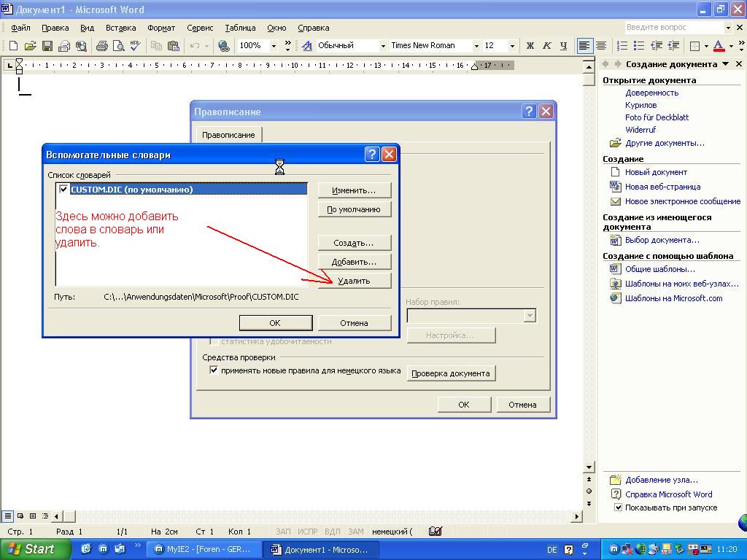Image resolution: width=747 pixels, height=560 pixels.
Task: Apply the font color with the A icon
Action: point(719,46)
